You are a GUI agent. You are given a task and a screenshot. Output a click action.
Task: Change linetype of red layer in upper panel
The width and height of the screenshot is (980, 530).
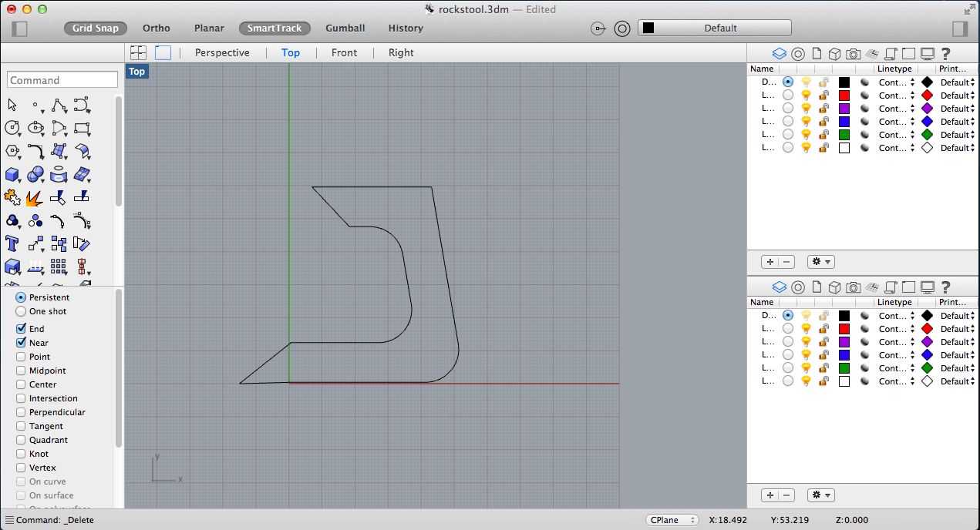(x=897, y=96)
